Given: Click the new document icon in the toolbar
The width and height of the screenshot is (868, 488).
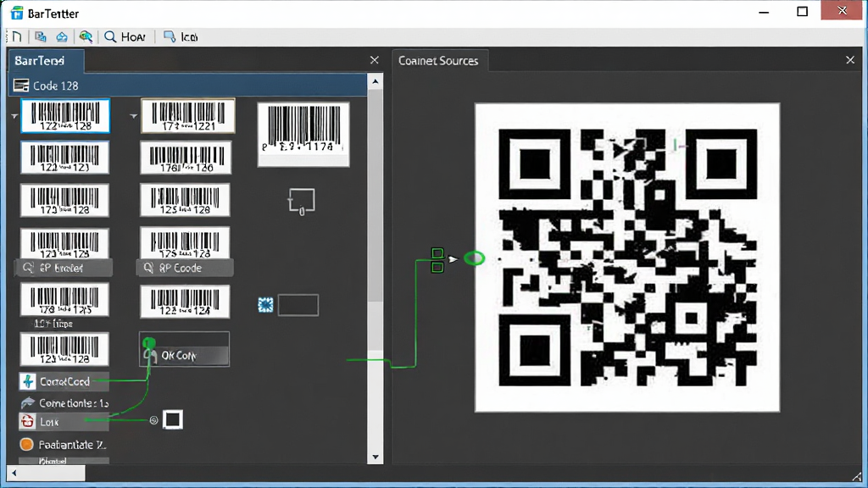Looking at the screenshot, I should 17,36.
